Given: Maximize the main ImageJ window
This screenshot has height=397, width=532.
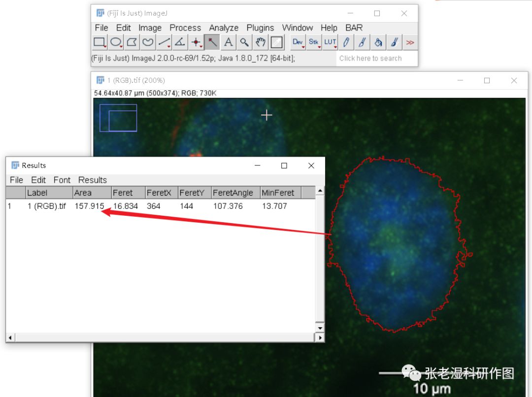Looking at the screenshot, I should click(x=377, y=13).
